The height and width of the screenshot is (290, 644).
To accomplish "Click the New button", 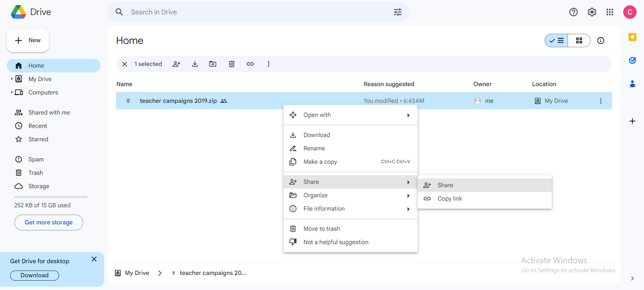I will pyautogui.click(x=28, y=40).
